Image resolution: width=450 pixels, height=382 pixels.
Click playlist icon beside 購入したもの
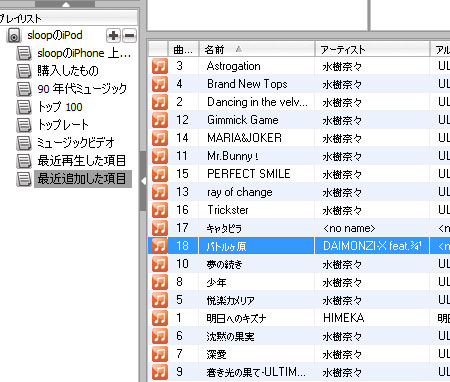24,71
